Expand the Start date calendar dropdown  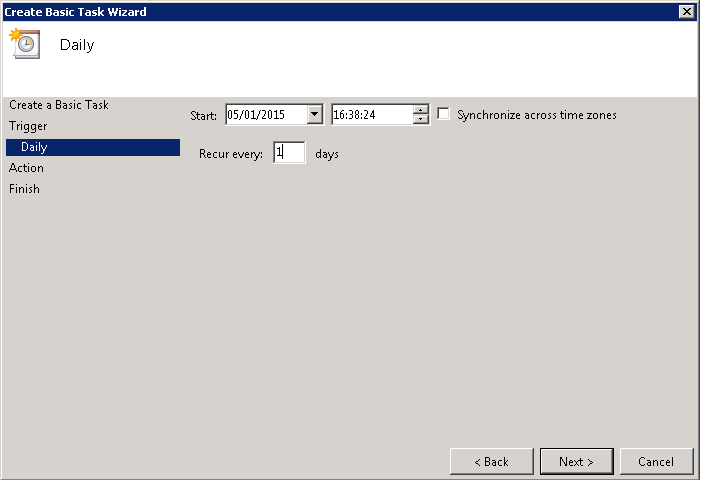pyautogui.click(x=315, y=115)
